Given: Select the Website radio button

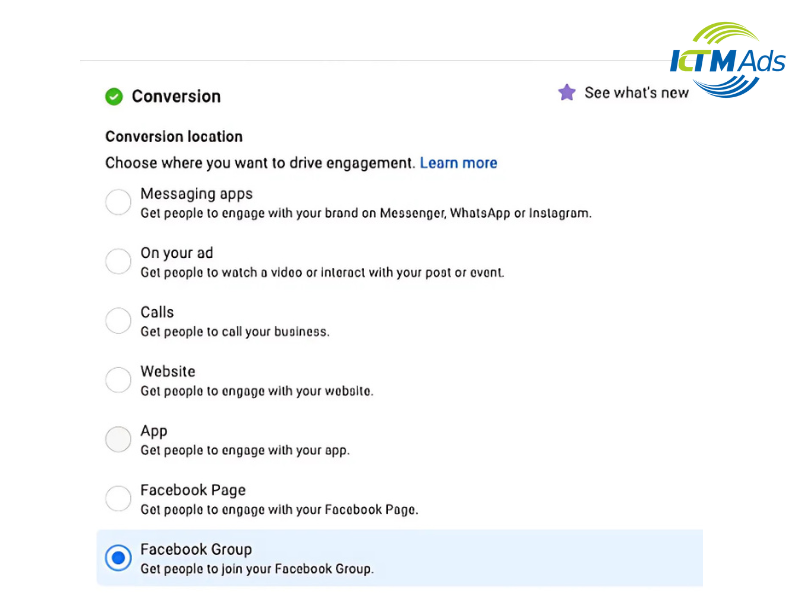Looking at the screenshot, I should coord(118,380).
